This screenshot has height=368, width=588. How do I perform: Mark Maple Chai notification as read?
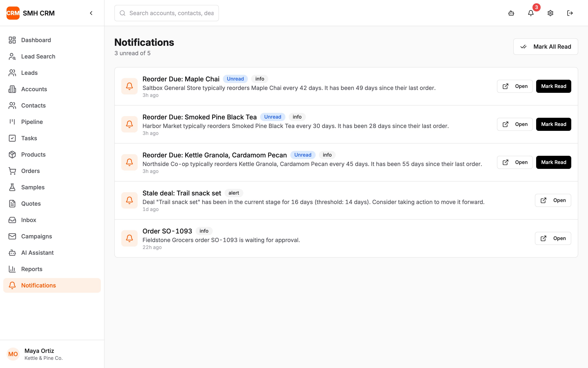click(x=553, y=86)
